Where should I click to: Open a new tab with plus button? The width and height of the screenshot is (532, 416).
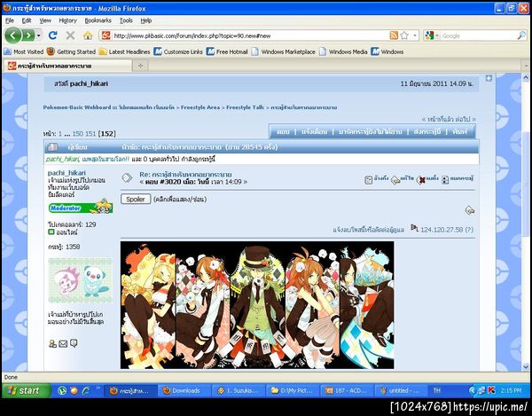coord(140,66)
